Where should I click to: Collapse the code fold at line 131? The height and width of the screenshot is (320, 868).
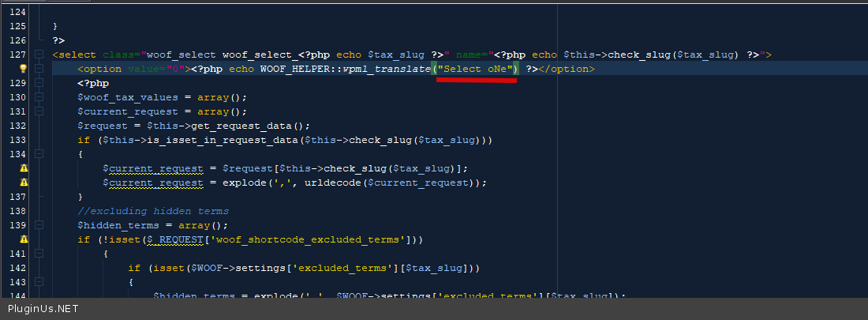(39, 111)
